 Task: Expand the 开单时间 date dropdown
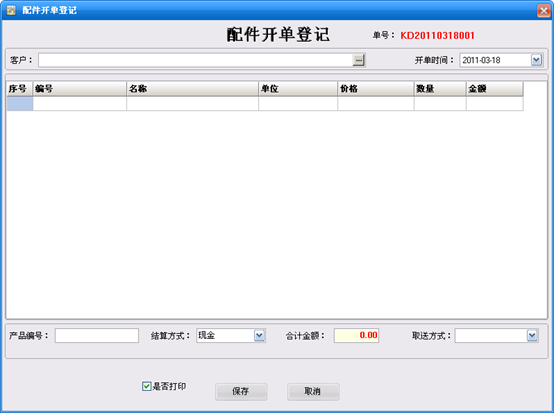(536, 60)
